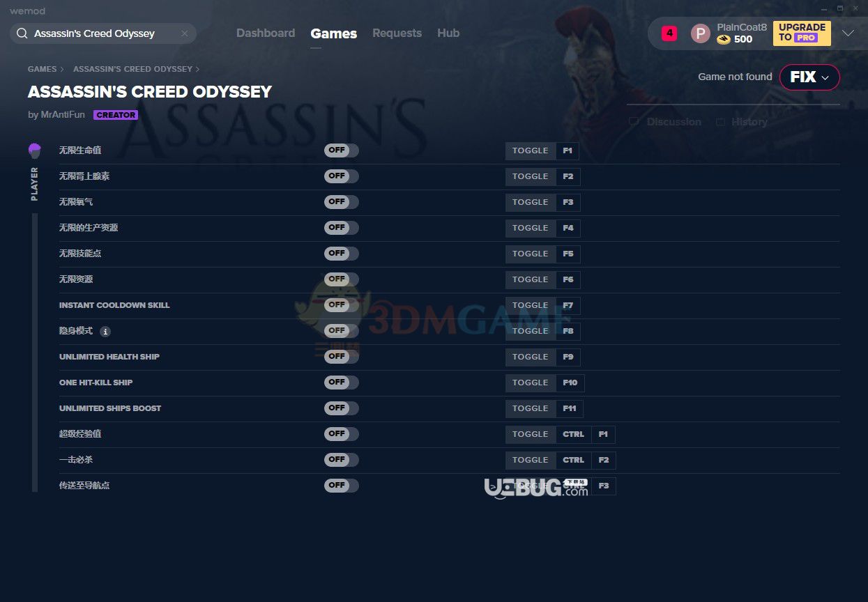This screenshot has height=602, width=868.
Task: Switch on 无限资源 toggle
Action: point(341,279)
